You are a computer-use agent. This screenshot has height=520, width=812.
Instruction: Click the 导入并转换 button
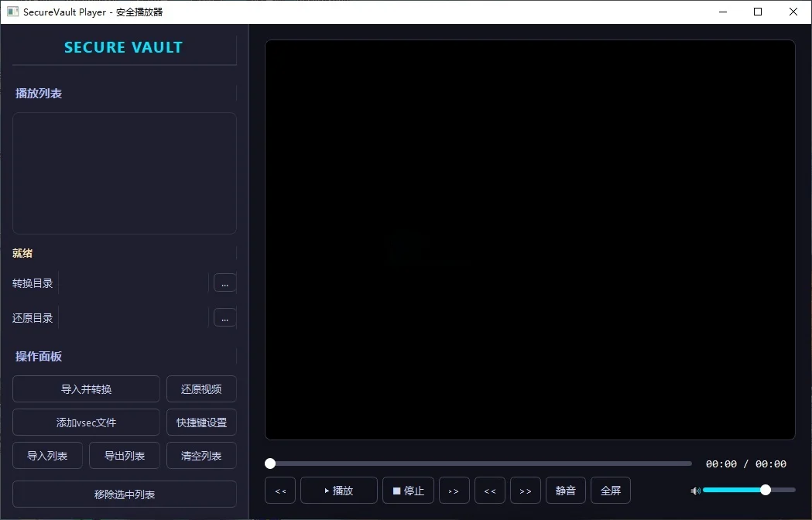coord(86,389)
